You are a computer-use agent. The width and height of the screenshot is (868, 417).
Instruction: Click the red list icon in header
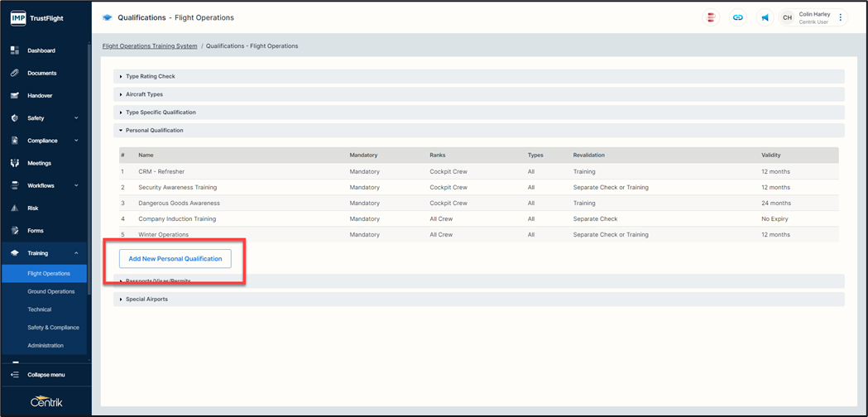[x=711, y=17]
